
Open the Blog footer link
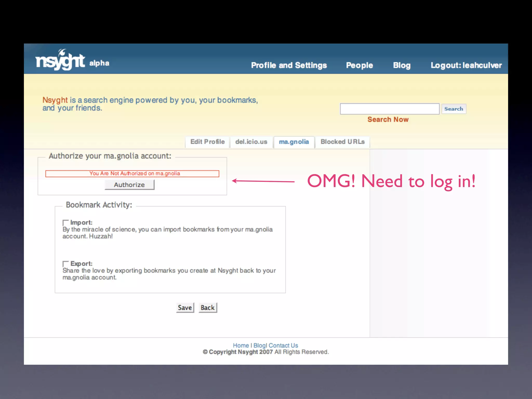(260, 345)
